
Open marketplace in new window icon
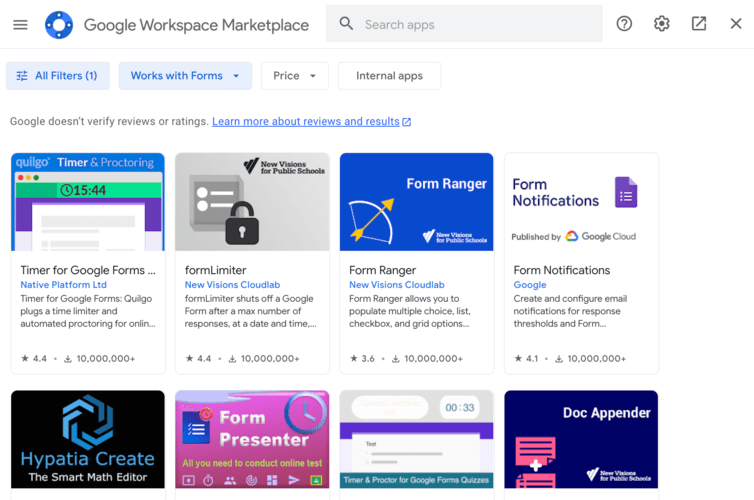pyautogui.click(x=699, y=24)
